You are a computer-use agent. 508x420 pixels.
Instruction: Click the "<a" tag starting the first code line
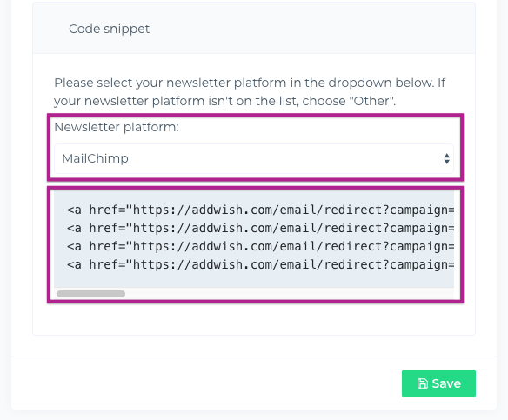pos(74,210)
